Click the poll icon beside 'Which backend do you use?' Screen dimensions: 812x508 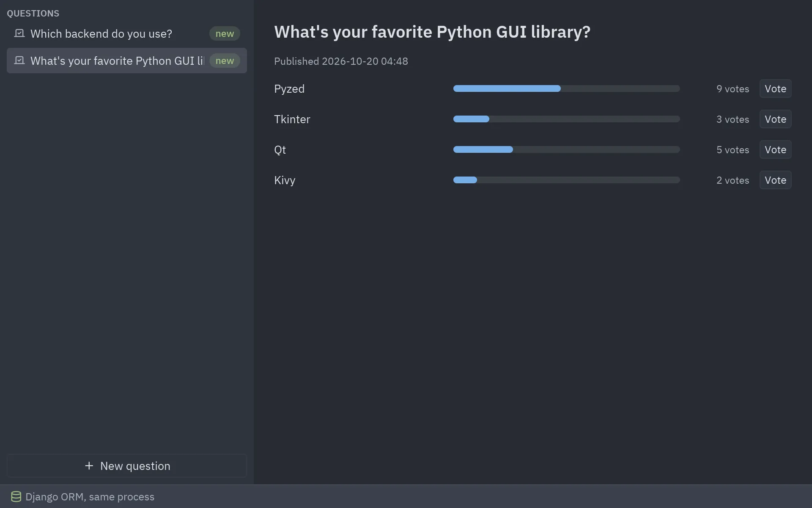pos(19,33)
